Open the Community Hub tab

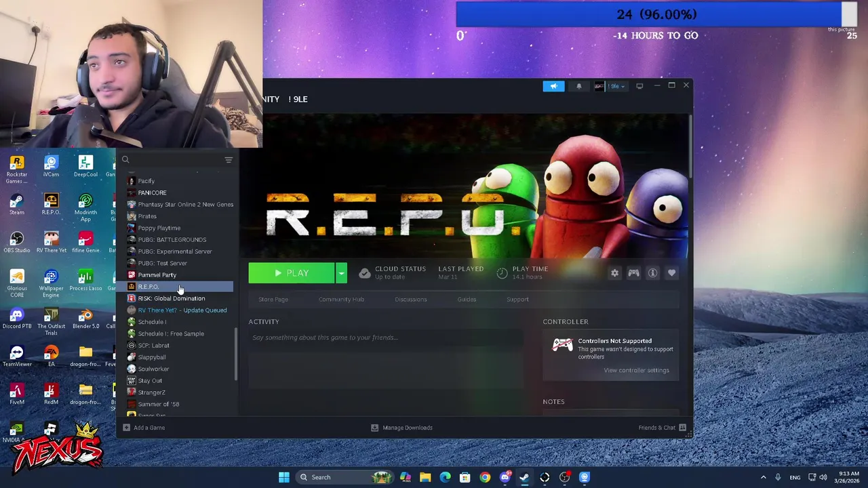click(x=341, y=300)
